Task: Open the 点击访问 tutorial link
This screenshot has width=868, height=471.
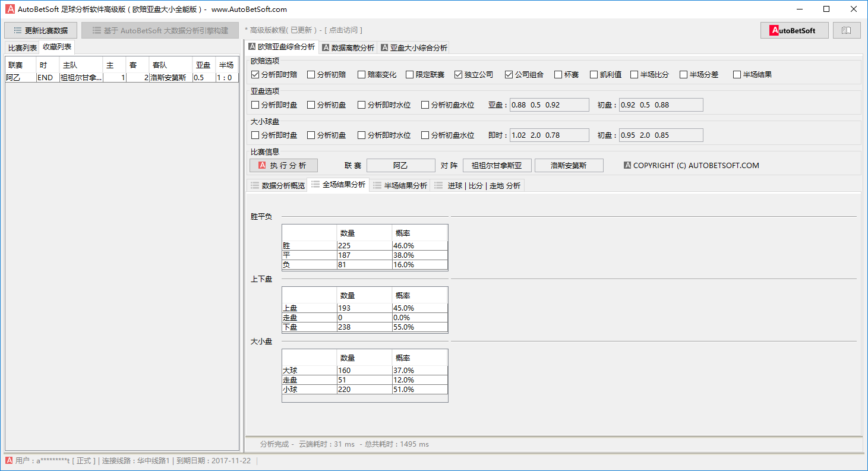Action: point(343,30)
